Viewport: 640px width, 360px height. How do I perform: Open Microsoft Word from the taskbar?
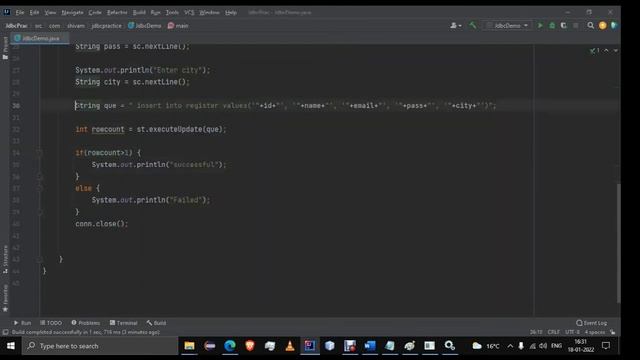(370, 346)
